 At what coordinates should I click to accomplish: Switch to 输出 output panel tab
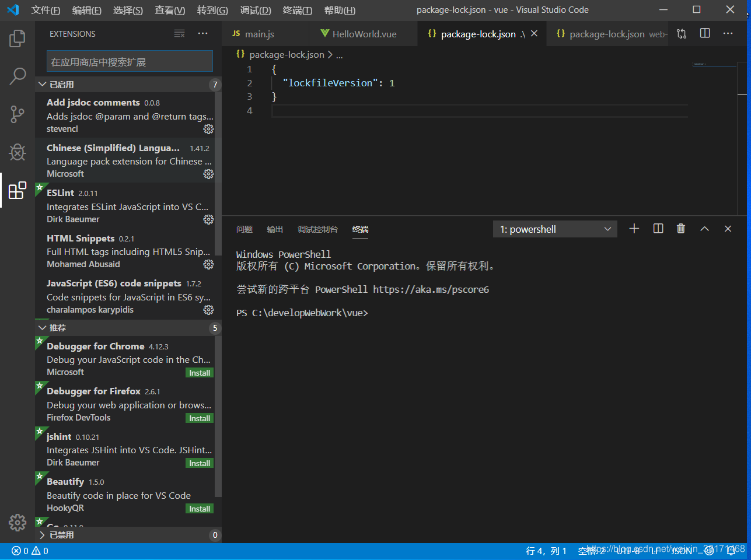[x=275, y=229]
